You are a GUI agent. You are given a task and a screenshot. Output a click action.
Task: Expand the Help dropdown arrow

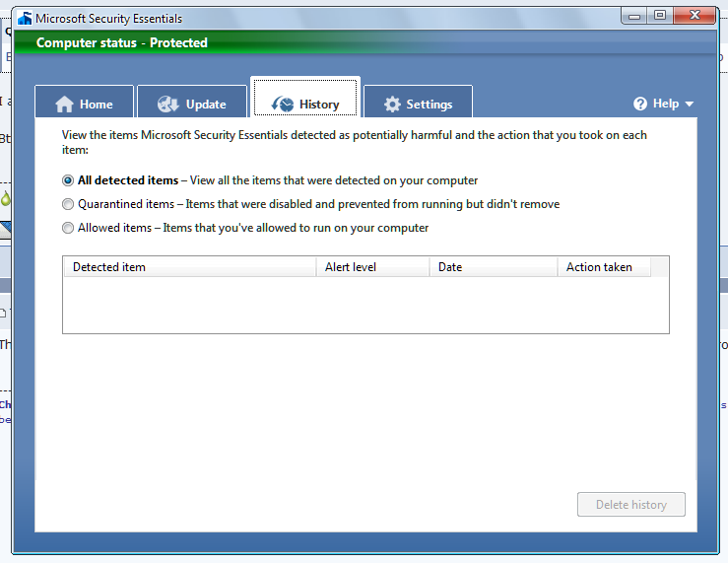[x=690, y=105]
